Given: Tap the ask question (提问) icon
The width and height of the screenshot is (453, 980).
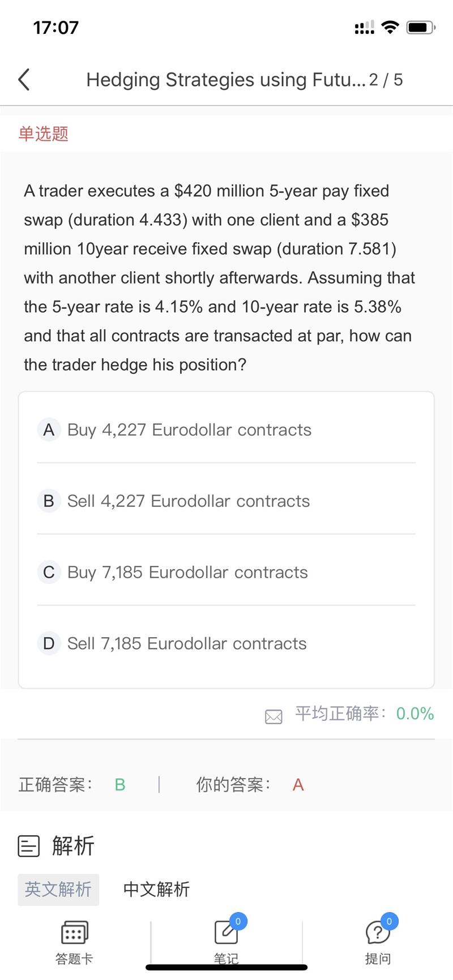Looking at the screenshot, I should 378,933.
